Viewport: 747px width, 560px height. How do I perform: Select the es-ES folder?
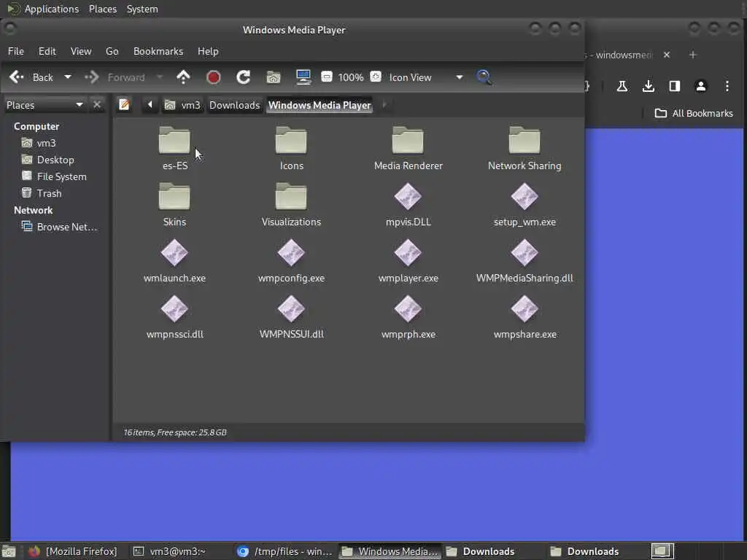pyautogui.click(x=175, y=148)
